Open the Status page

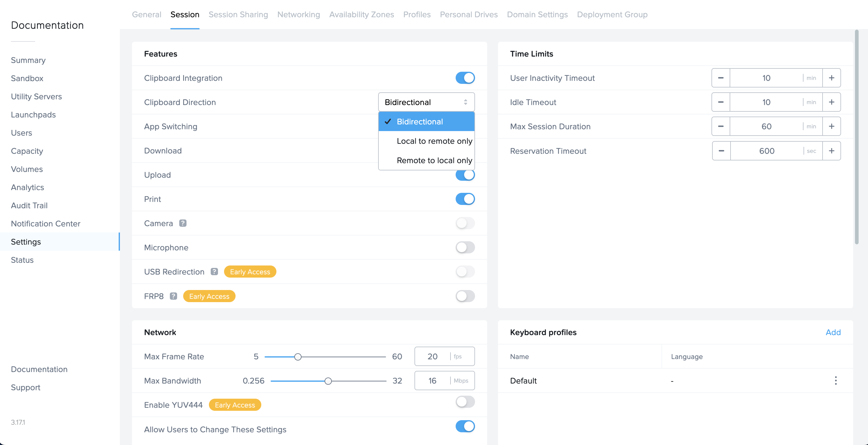click(x=22, y=260)
